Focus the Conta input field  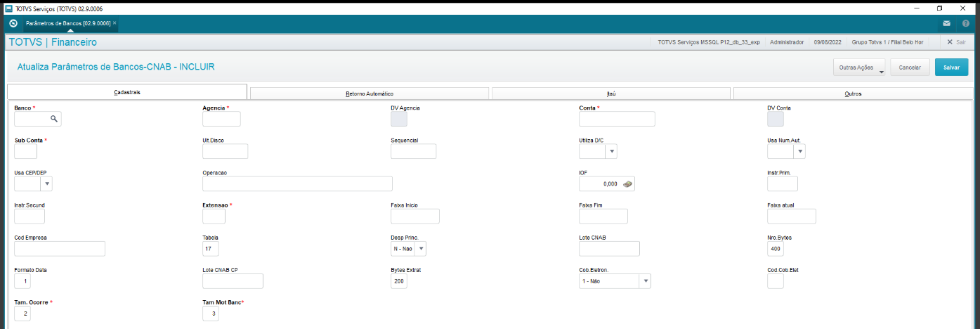pyautogui.click(x=617, y=119)
